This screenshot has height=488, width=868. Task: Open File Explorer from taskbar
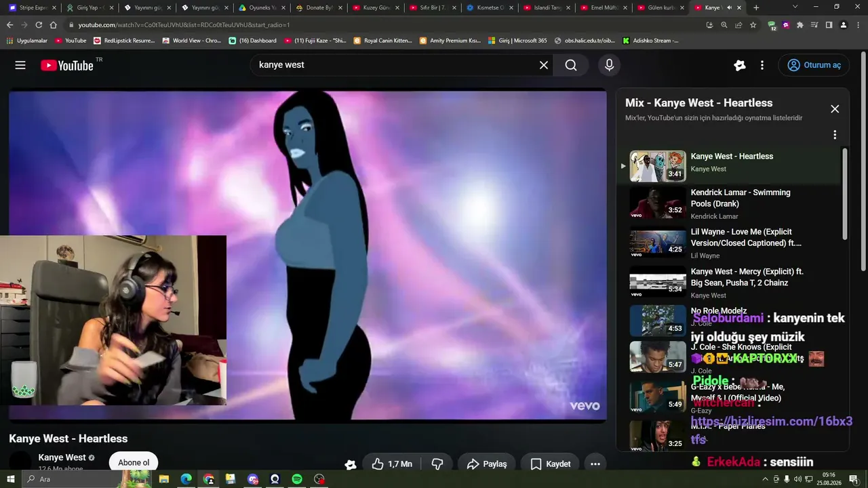click(x=164, y=479)
